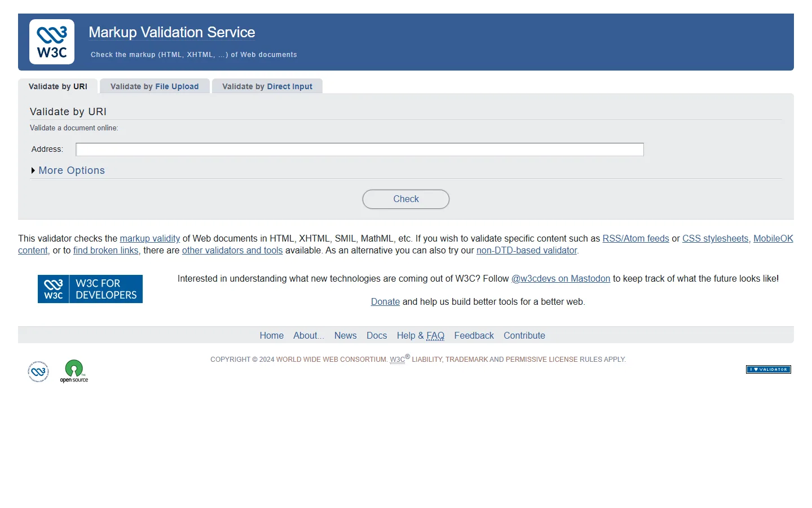Click the W3C abbreviation in the copyright line
The height and width of the screenshot is (508, 812).
click(x=398, y=360)
